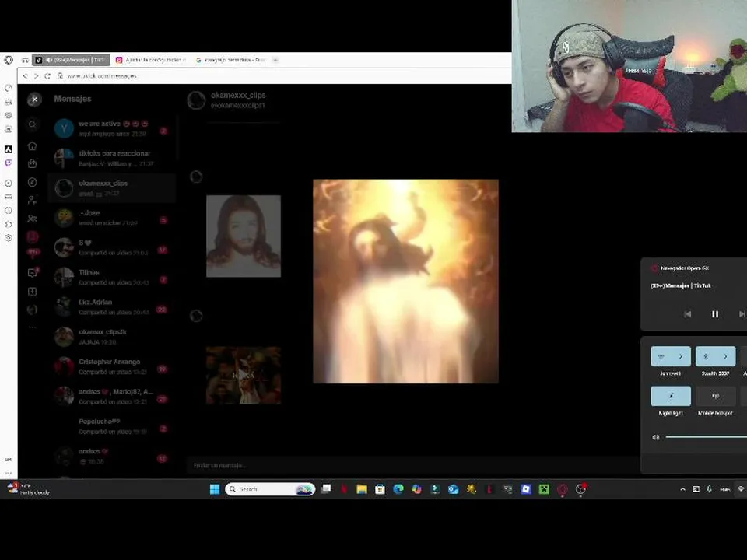Reload the TikTok page
This screenshot has width=747, height=560.
tap(47, 75)
